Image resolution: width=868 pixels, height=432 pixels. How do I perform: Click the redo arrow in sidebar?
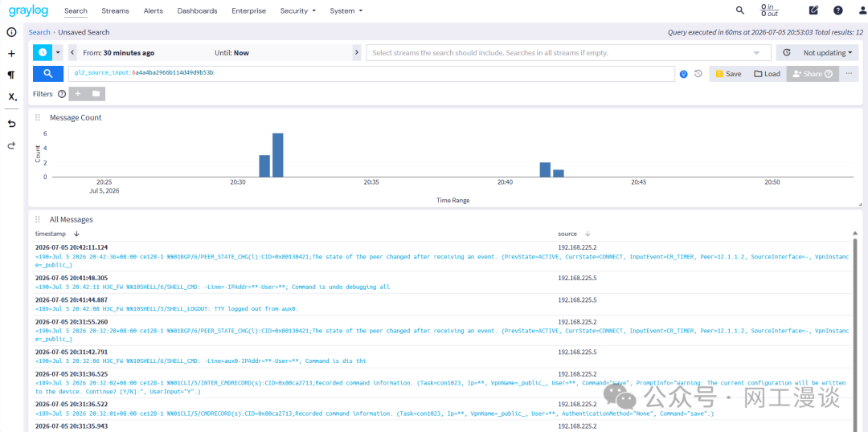point(11,145)
